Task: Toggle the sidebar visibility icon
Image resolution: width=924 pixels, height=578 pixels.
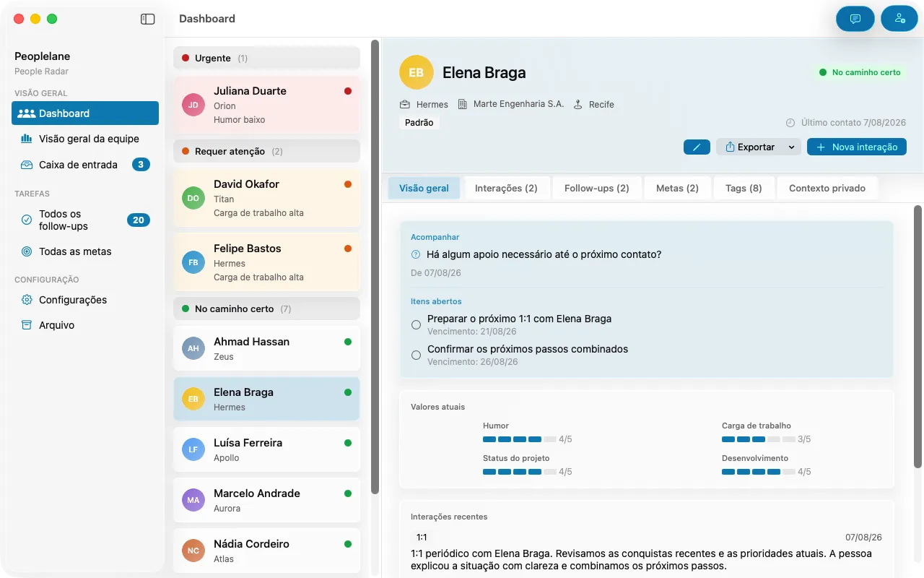Action: [147, 20]
